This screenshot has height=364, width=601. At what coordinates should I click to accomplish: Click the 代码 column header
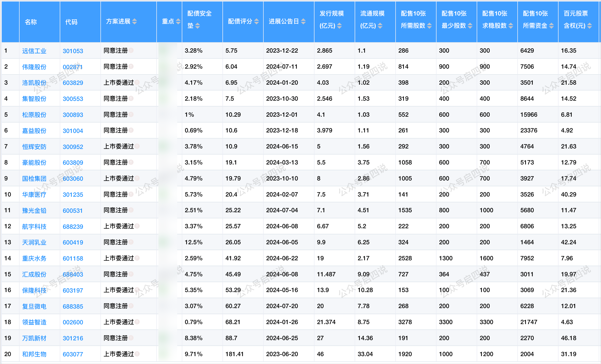(71, 22)
